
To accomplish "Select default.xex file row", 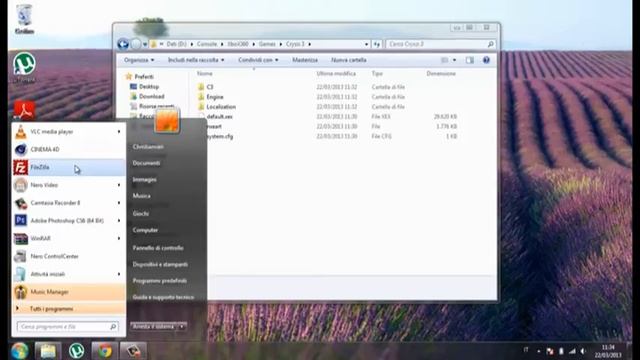I will (x=327, y=117).
